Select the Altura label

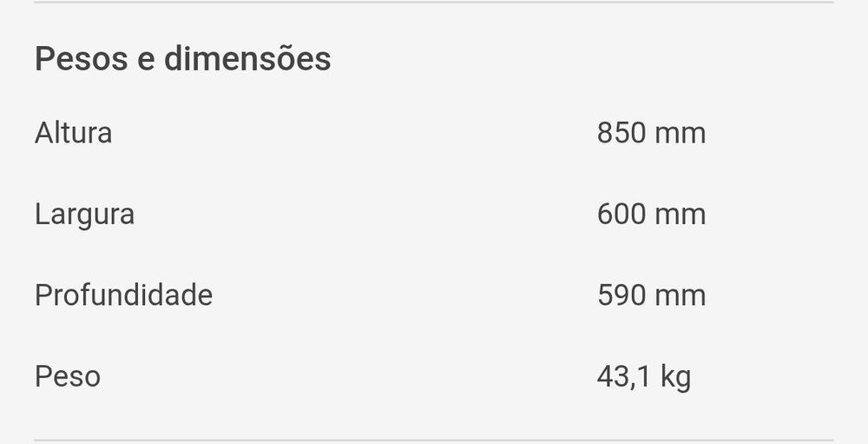pos(74,133)
